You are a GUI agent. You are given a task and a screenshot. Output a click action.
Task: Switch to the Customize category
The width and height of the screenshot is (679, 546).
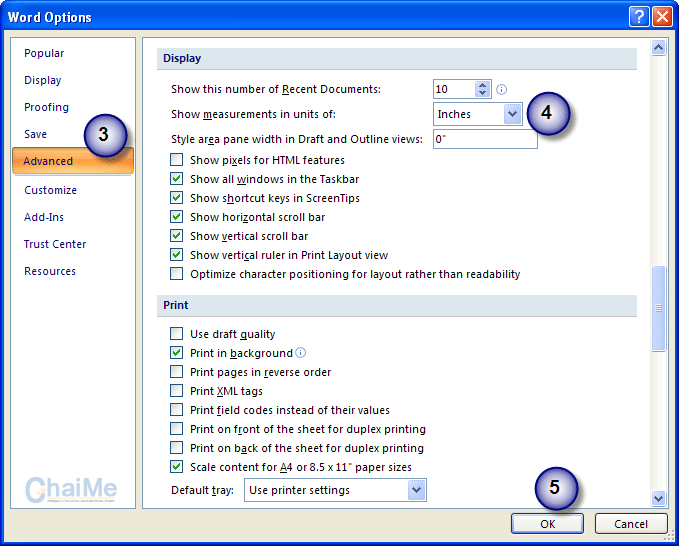point(51,190)
